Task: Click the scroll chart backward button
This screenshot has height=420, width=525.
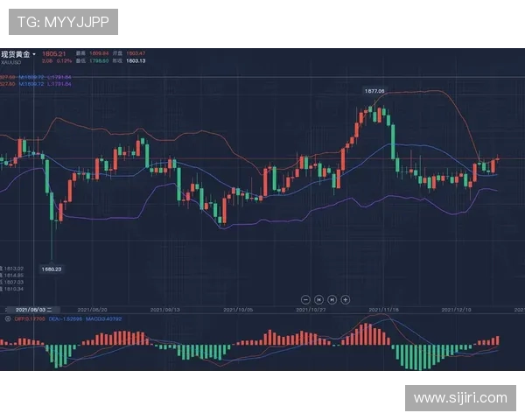Action: coord(318,298)
